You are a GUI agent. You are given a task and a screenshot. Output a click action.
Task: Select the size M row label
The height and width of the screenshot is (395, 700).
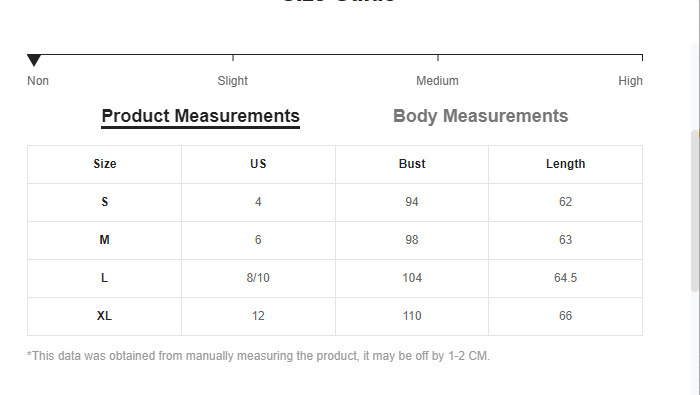[104, 240]
